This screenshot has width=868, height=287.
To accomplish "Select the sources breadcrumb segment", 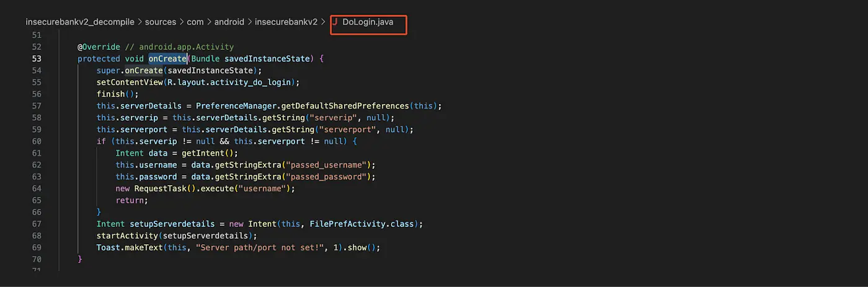I will pyautogui.click(x=161, y=22).
